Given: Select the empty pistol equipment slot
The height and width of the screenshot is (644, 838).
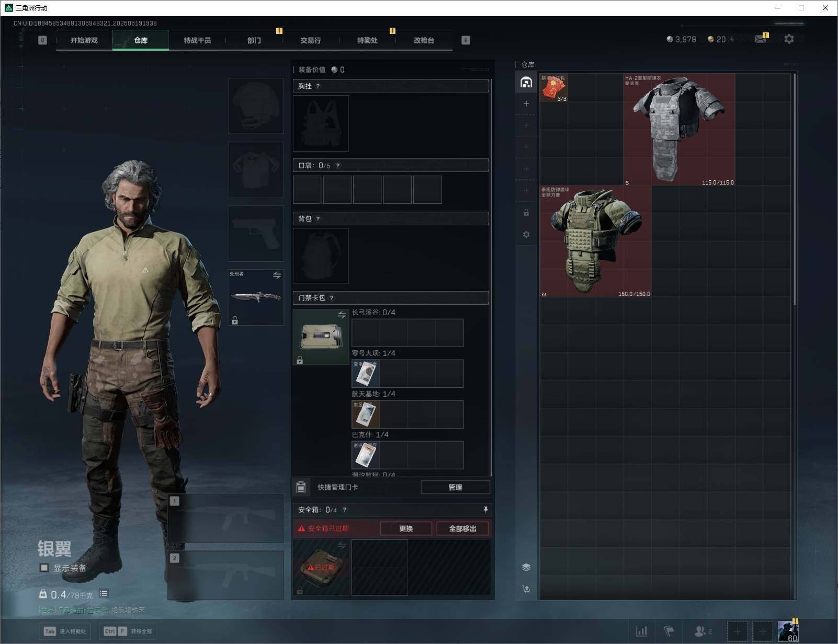Looking at the screenshot, I should point(256,233).
